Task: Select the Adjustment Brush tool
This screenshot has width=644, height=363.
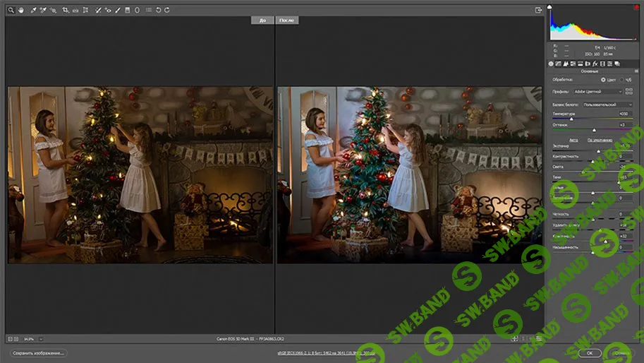Action: pos(118,10)
